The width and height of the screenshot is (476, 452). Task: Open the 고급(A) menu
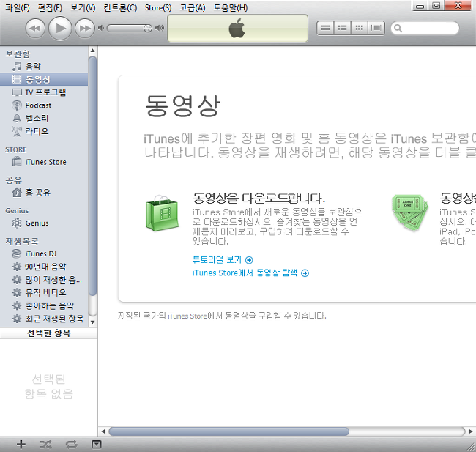[x=193, y=7]
